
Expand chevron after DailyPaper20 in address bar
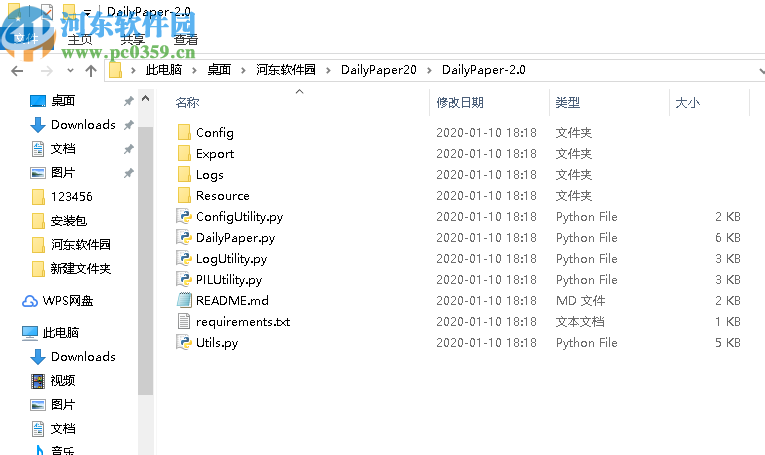(429, 70)
